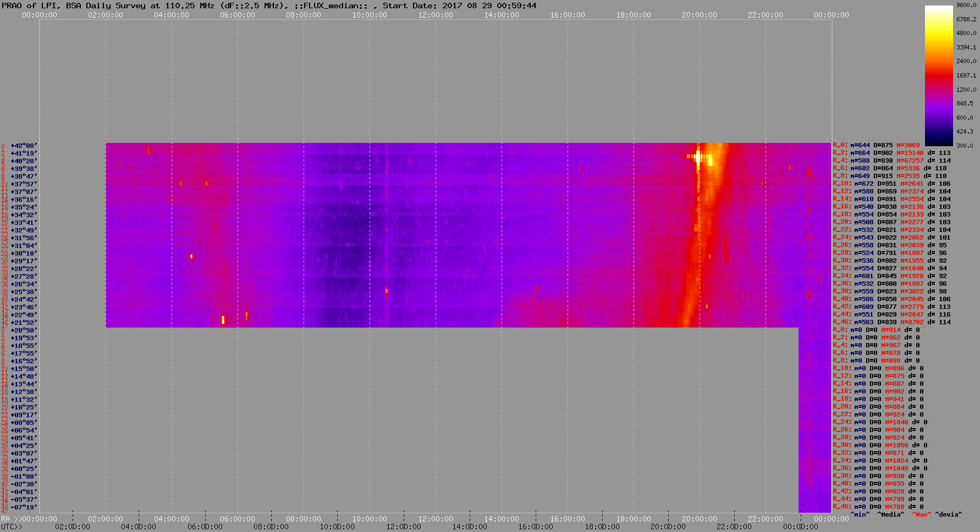Click the +20°50' declination label

24,330
